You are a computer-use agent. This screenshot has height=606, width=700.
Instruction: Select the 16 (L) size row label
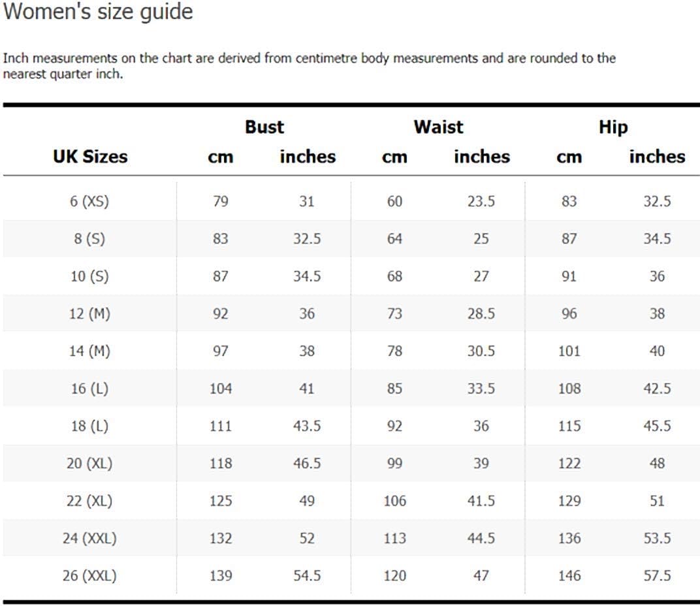(89, 389)
